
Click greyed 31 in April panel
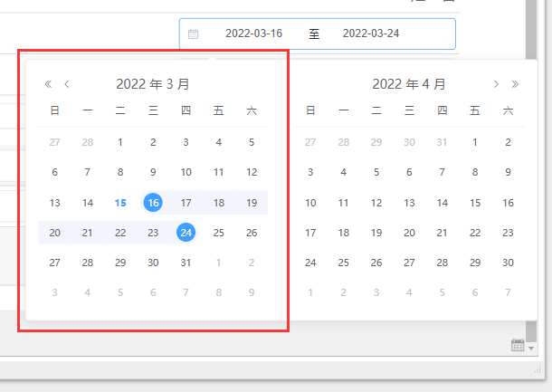click(x=443, y=142)
